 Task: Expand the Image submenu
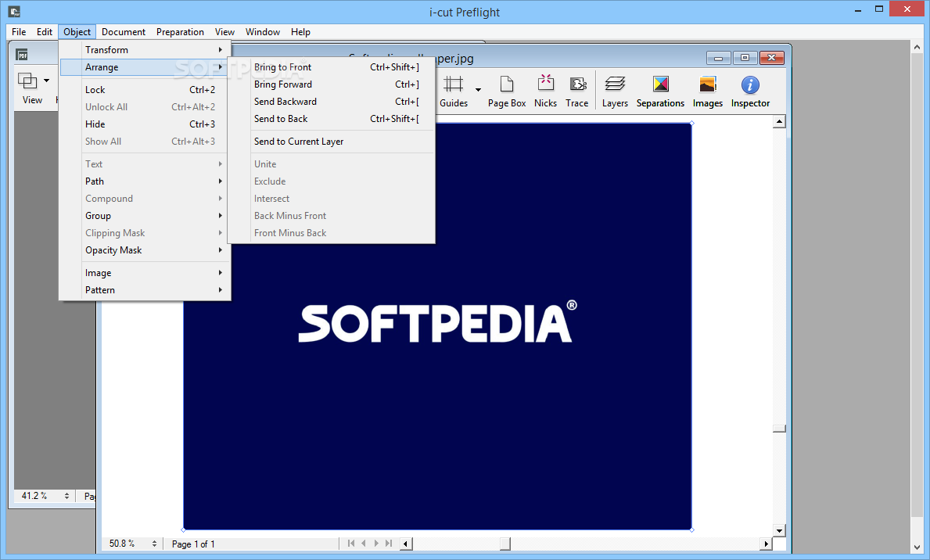point(145,272)
